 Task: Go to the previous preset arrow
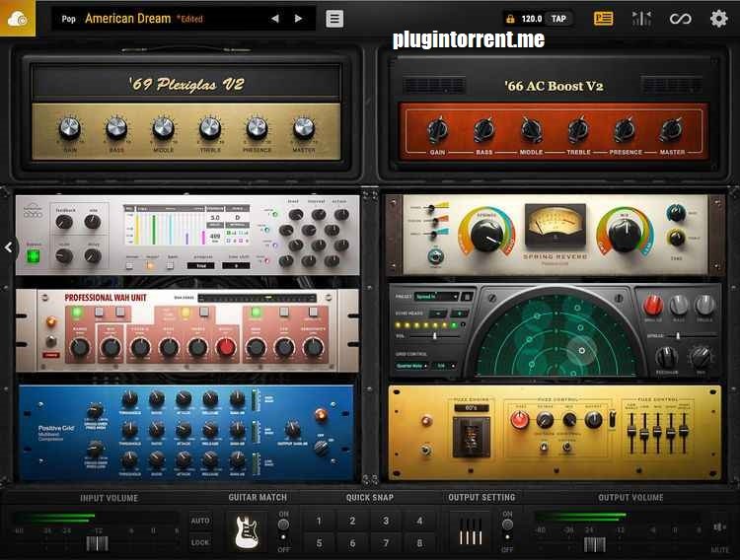[x=274, y=19]
